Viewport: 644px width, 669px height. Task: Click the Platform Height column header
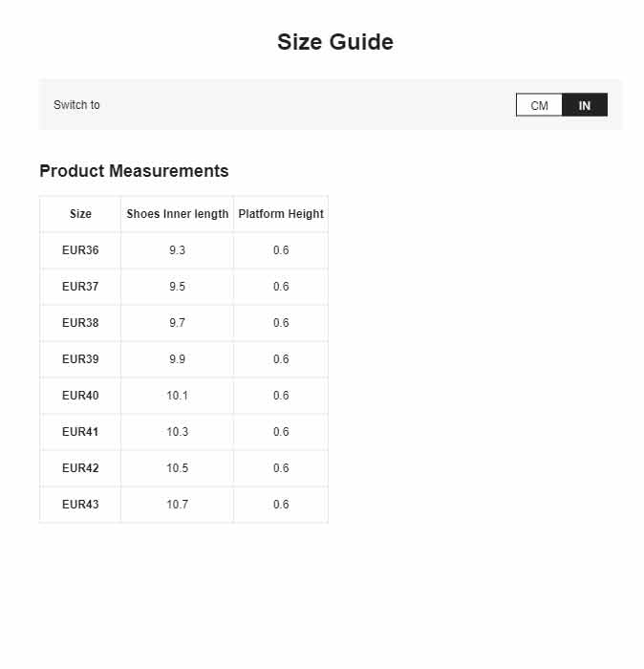(281, 214)
